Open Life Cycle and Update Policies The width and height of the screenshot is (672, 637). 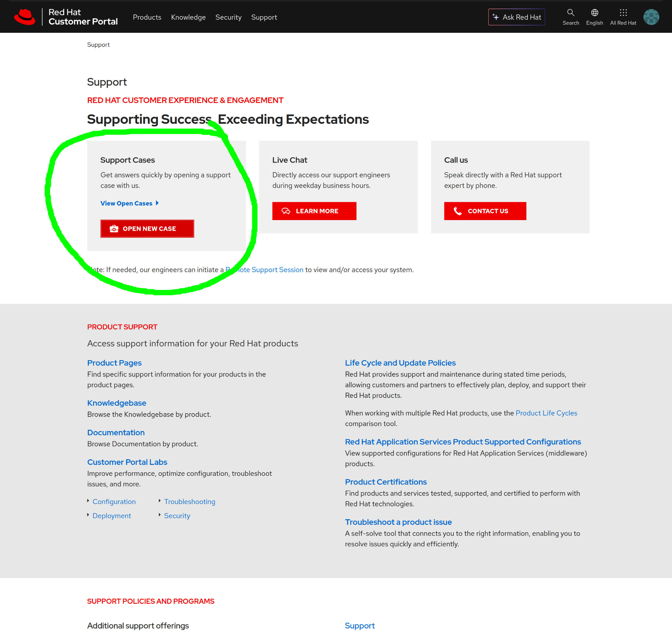pyautogui.click(x=400, y=363)
